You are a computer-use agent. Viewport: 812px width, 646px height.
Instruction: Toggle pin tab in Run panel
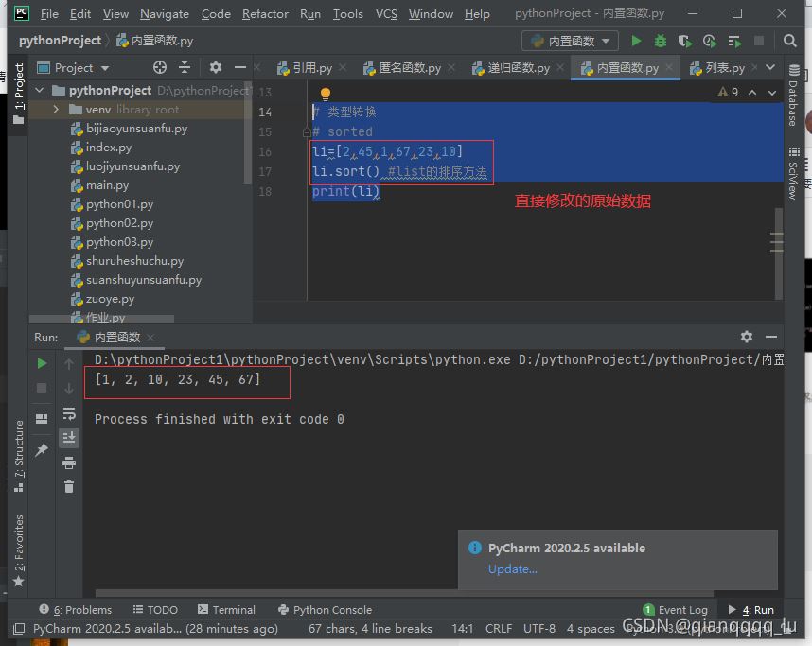[42, 451]
